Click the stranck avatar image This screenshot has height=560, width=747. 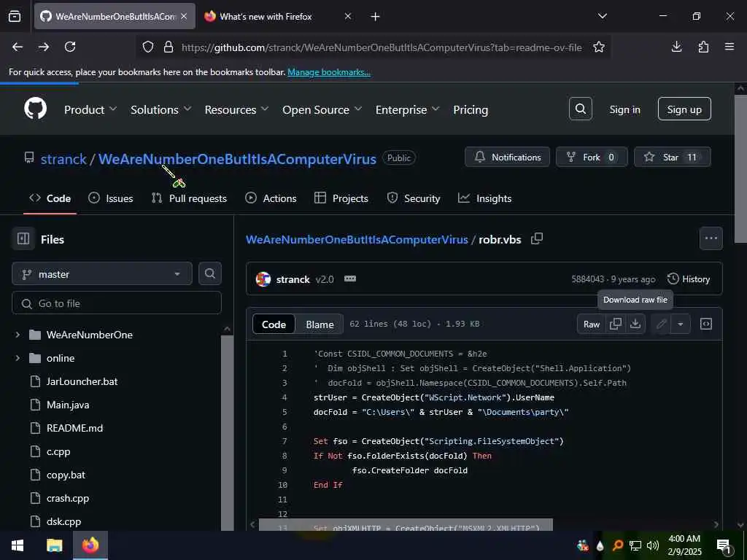(x=263, y=279)
